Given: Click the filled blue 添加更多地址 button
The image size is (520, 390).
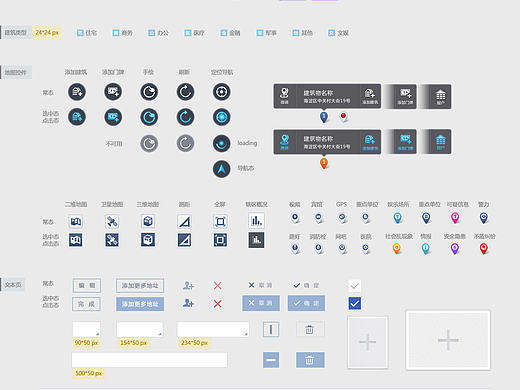Looking at the screenshot, I should pyautogui.click(x=140, y=304).
